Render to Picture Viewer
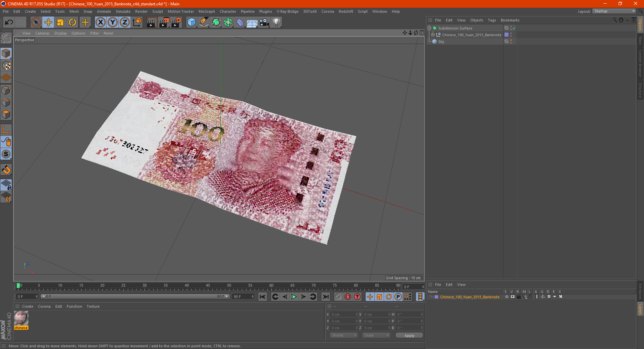The image size is (644, 349). pyautogui.click(x=164, y=22)
